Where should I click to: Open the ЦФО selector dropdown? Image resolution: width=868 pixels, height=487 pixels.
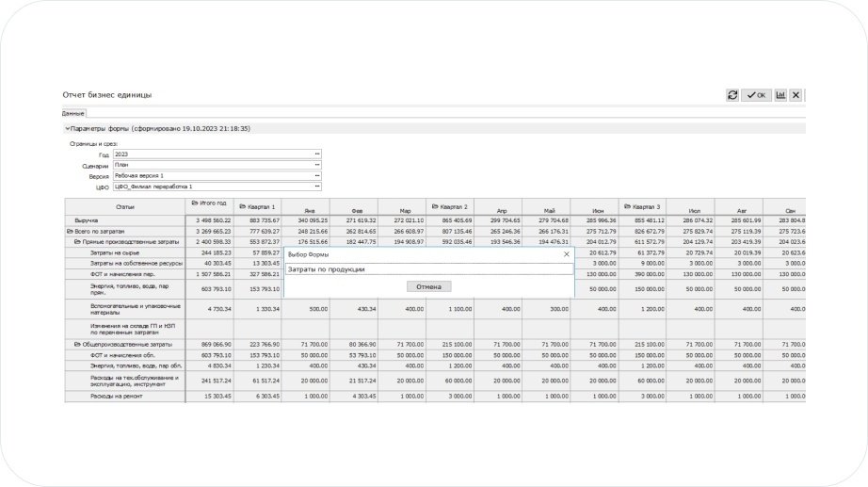click(x=317, y=187)
